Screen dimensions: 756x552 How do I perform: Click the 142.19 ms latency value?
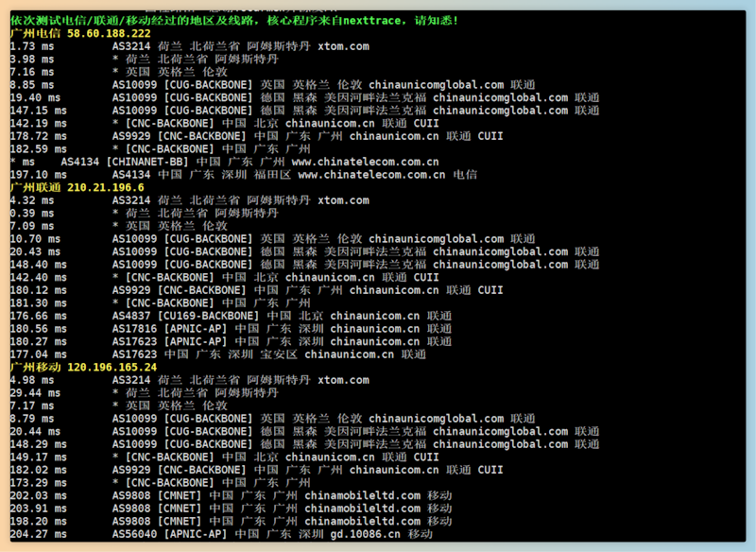[x=39, y=124]
